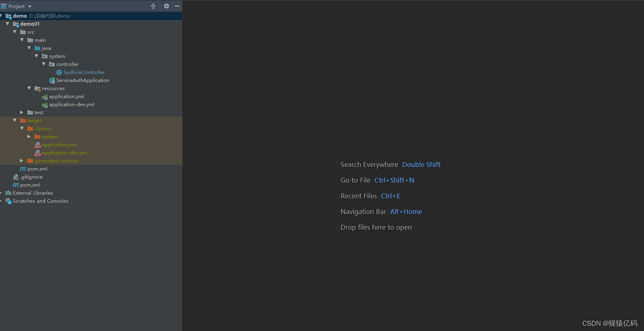Click the demo root project folder icon
Image resolution: width=644 pixels, height=331 pixels.
pos(8,16)
